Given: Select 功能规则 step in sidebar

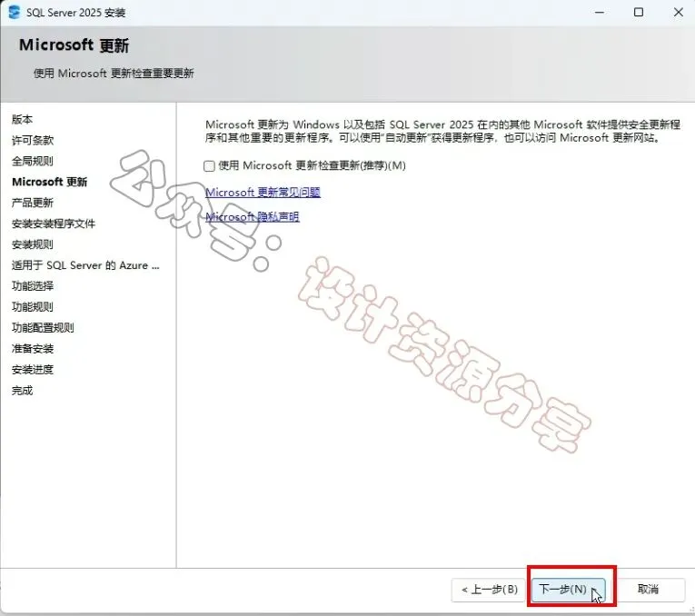Looking at the screenshot, I should click(33, 307).
